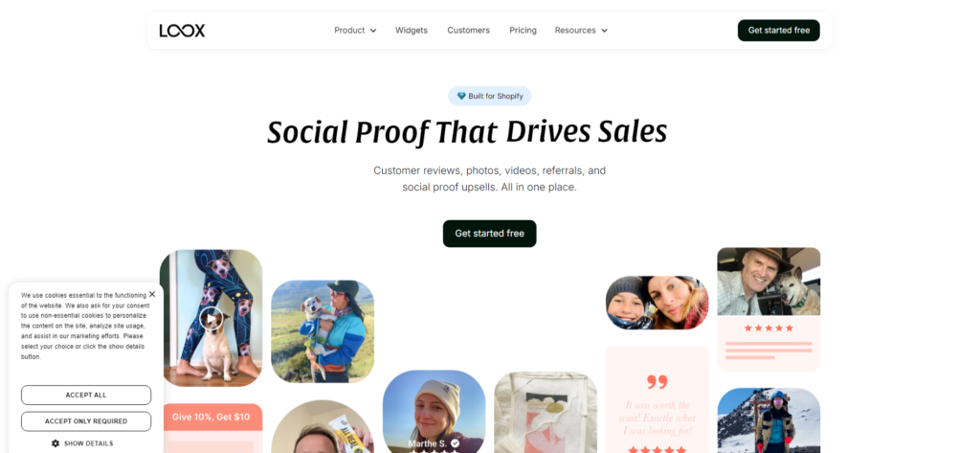Click the chevron arrow next to Product
This screenshot has width=980, height=453.
[373, 31]
